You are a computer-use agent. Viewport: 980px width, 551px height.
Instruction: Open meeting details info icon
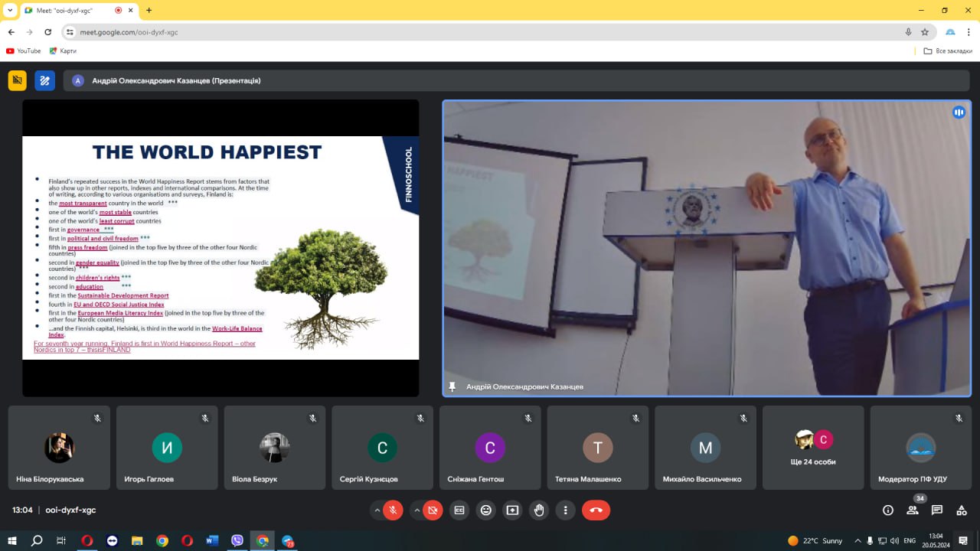coord(887,510)
